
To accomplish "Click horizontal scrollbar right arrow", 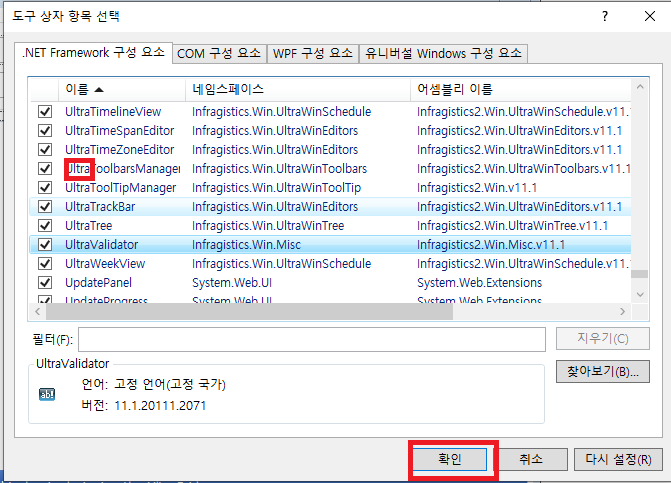I will pos(623,311).
